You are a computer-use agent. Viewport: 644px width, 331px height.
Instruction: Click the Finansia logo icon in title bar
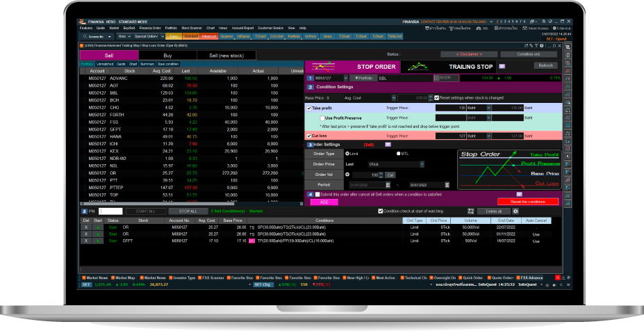82,22
